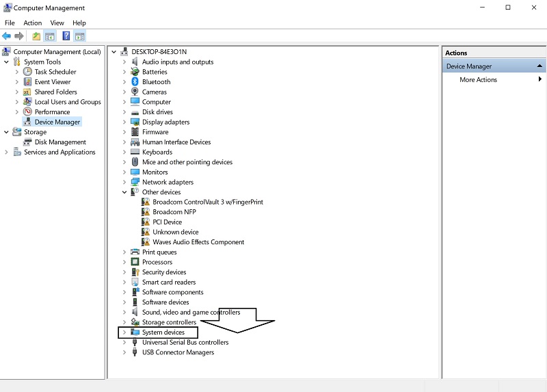Click the Batteries category icon

135,72
